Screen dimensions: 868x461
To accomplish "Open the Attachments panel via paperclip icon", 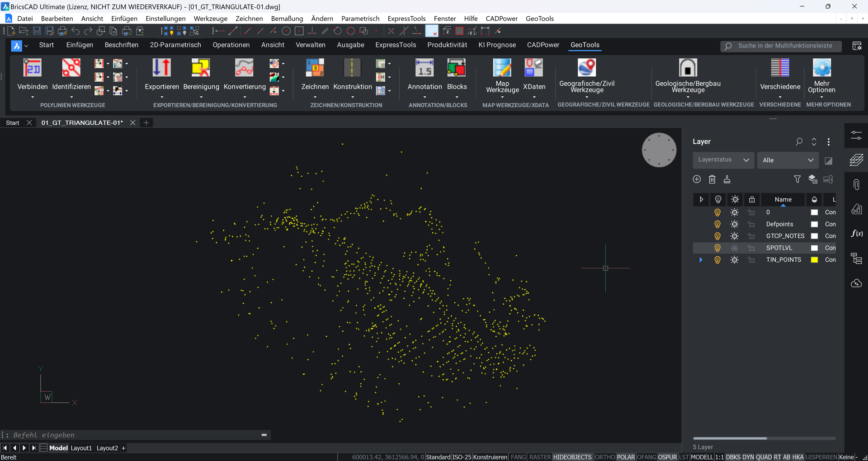I will click(x=856, y=184).
